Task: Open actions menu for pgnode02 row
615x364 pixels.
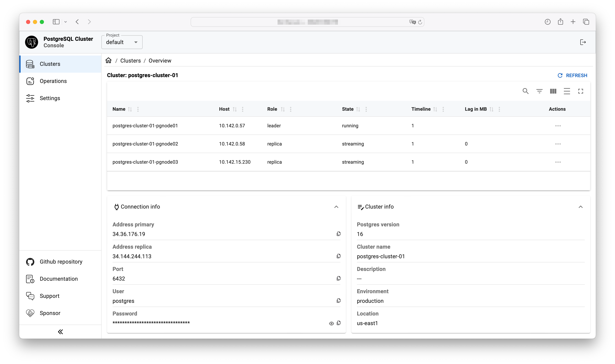Action: tap(558, 144)
